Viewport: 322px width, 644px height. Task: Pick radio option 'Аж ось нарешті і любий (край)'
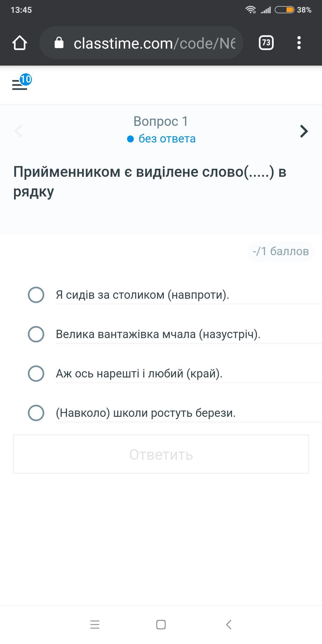tap(36, 374)
